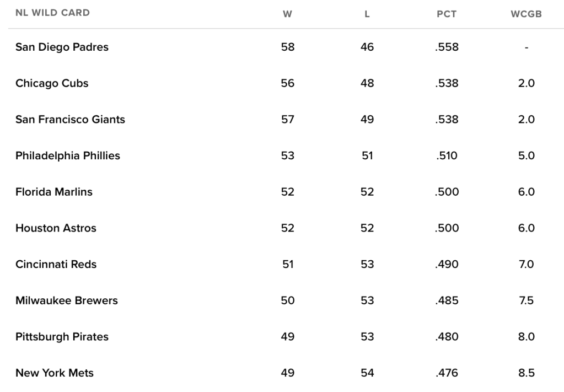Image resolution: width=564 pixels, height=392 pixels.
Task: Click the New York Mets link
Action: [55, 373]
